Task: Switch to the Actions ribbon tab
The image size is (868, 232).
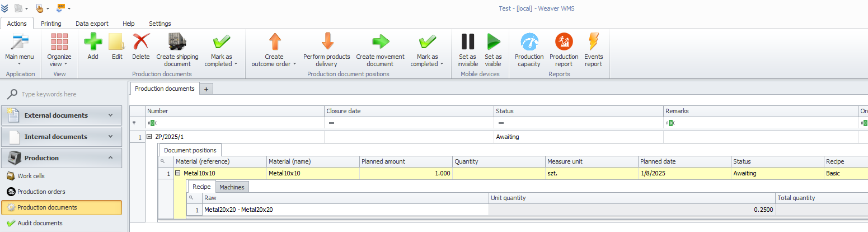Action: [17, 24]
